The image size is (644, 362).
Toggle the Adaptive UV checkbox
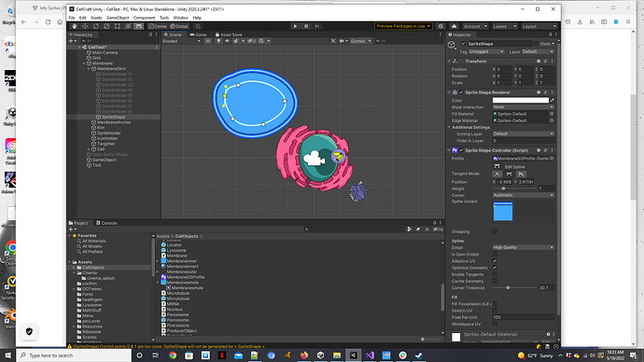pyautogui.click(x=495, y=261)
